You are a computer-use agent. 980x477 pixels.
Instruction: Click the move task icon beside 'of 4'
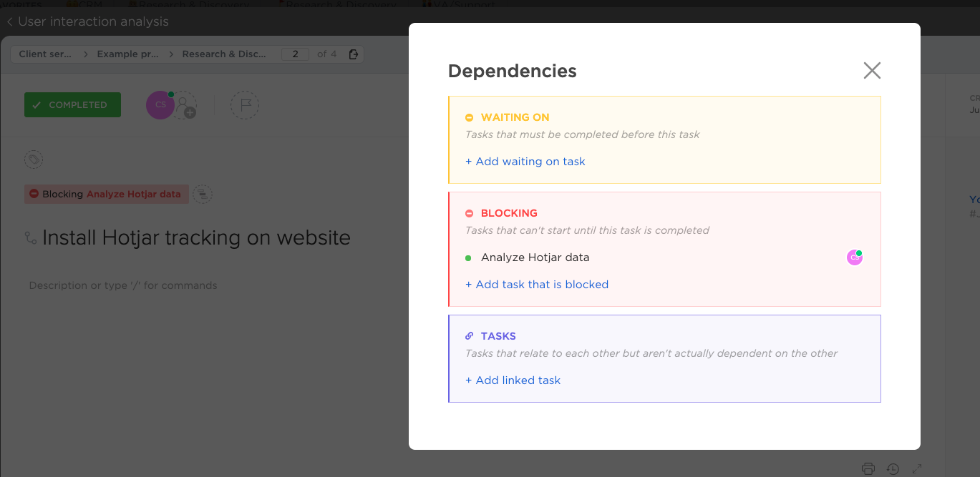click(x=353, y=54)
